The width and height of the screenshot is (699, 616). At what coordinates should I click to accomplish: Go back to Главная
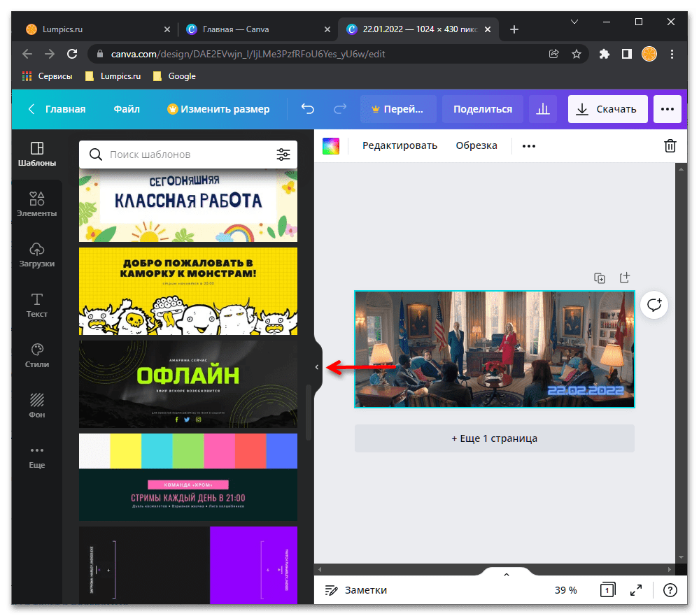pos(57,109)
